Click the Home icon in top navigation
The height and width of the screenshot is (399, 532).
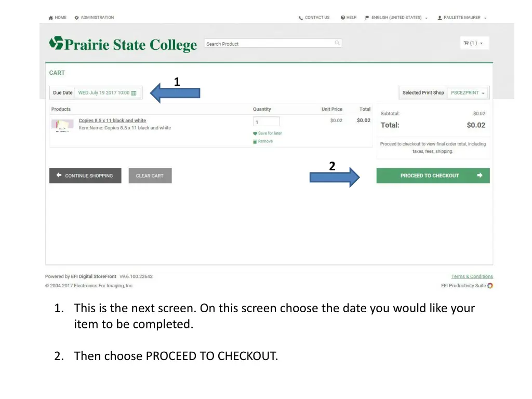tap(51, 18)
